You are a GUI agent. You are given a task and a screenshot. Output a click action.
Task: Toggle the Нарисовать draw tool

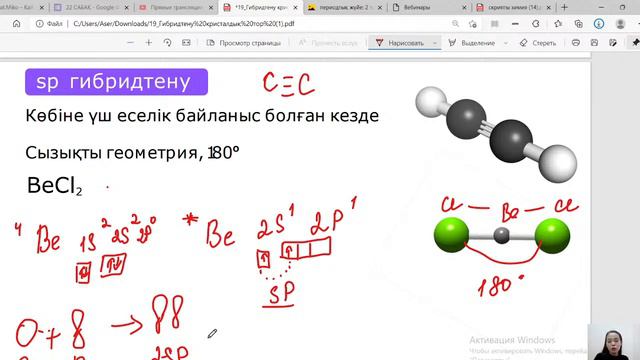[400, 43]
